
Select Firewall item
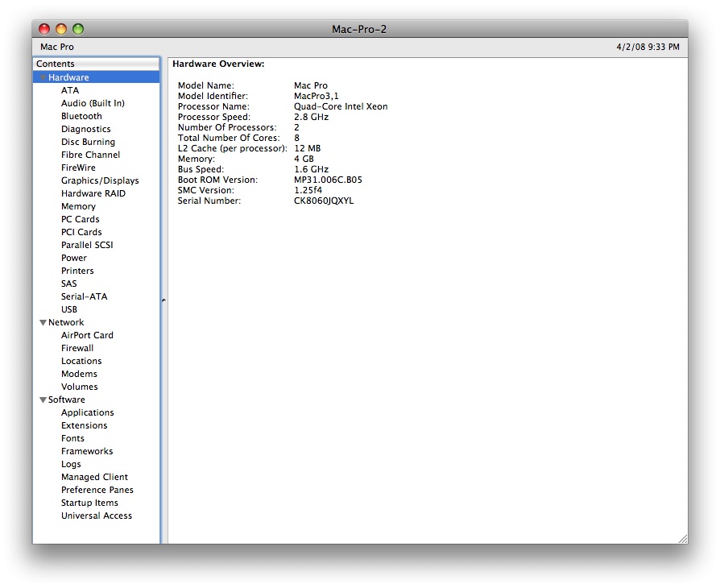pos(77,348)
